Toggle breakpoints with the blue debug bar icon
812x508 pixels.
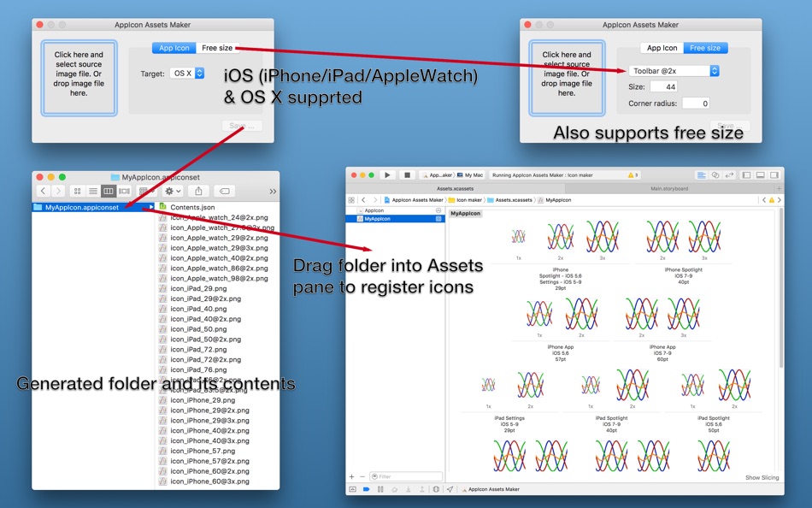pyautogui.click(x=366, y=489)
